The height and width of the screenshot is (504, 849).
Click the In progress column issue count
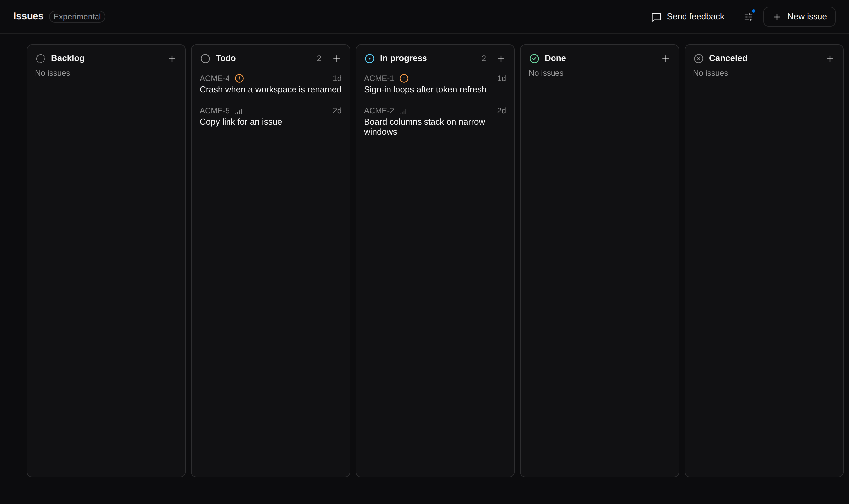click(x=484, y=58)
